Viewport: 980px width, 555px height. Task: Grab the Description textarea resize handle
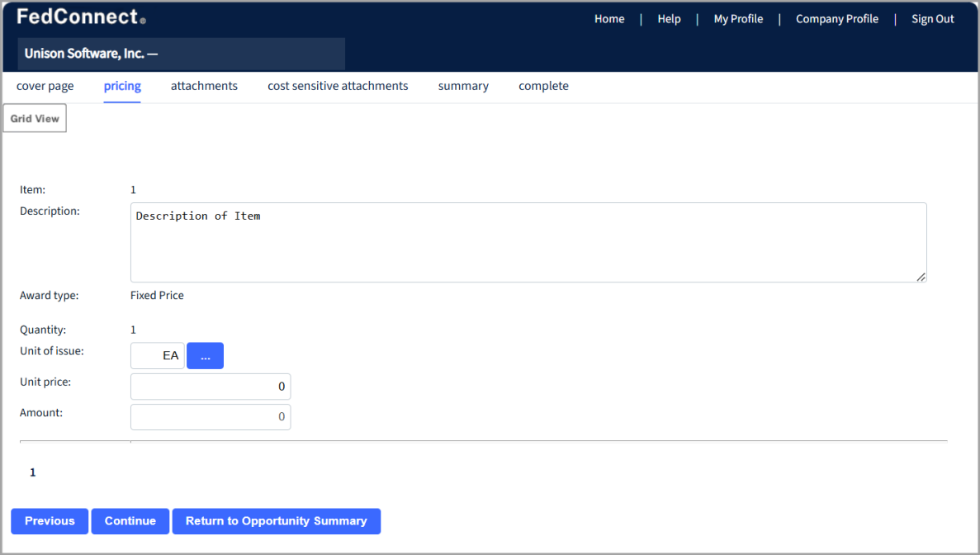coord(921,277)
